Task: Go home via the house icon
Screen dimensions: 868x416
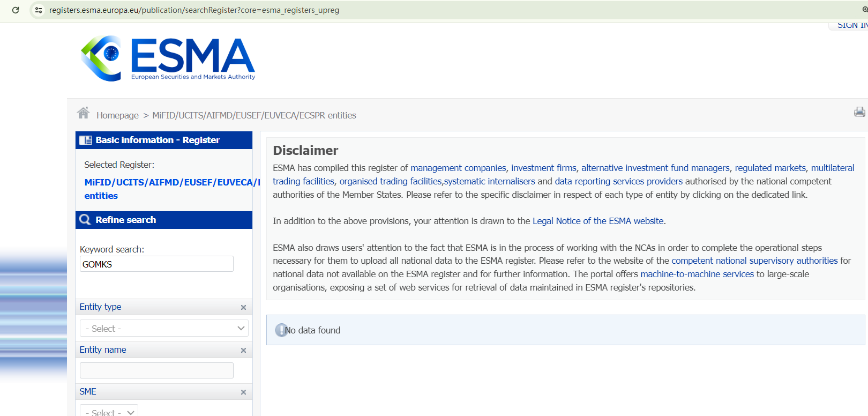Action: coord(83,113)
